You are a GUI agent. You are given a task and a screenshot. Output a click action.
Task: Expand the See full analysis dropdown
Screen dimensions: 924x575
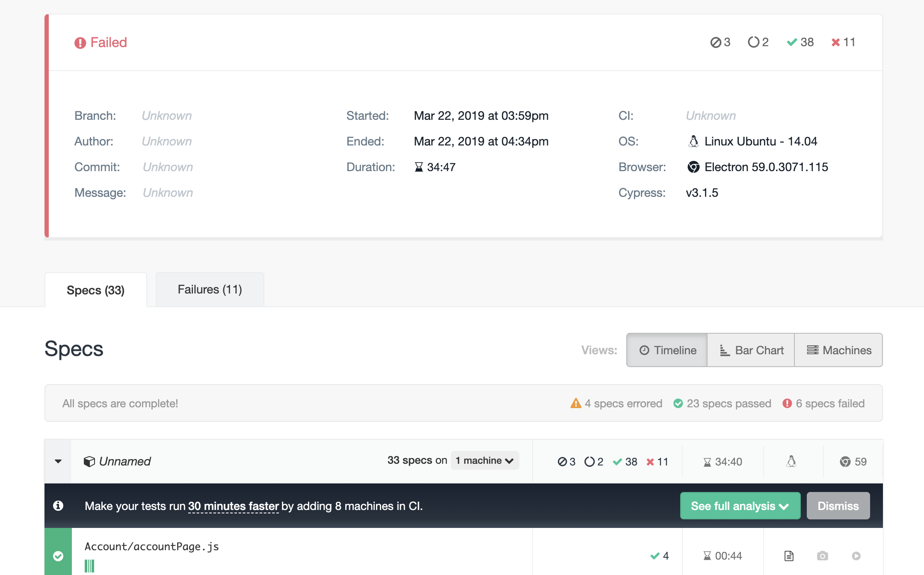740,506
